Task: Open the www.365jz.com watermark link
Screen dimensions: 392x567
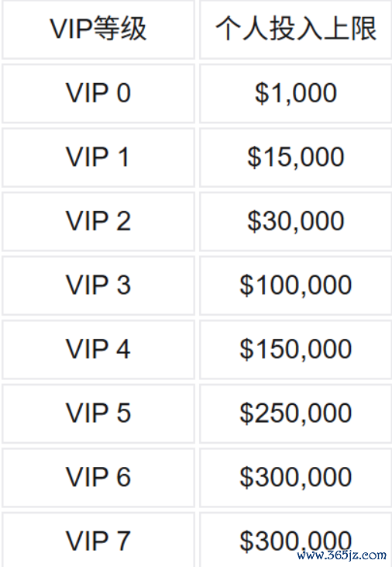Action: coord(342,555)
